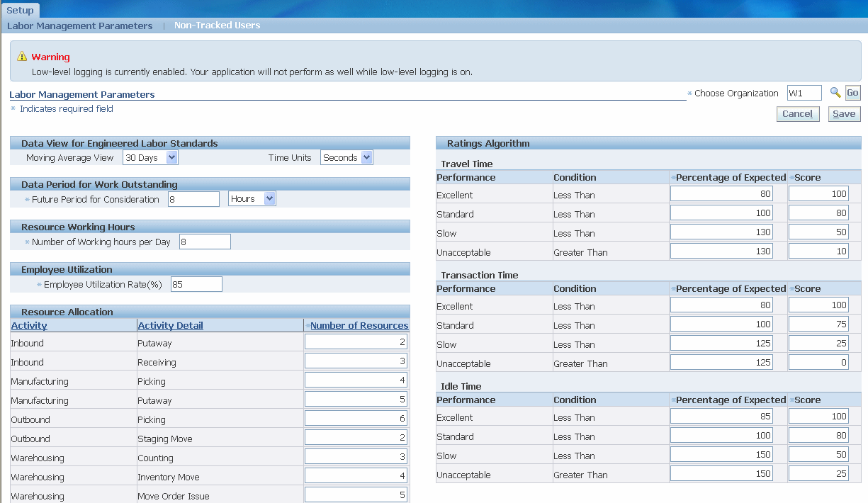Screen dimensions: 868x503
Task: Edit Travel Time Slow score field
Action: point(818,232)
